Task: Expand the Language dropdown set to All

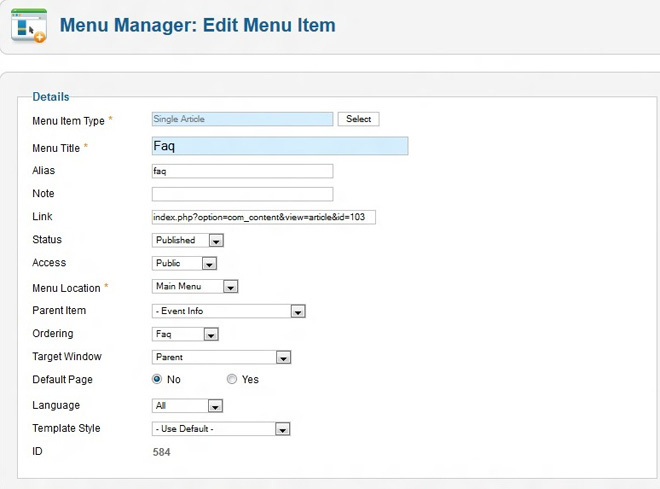Action: (187, 406)
